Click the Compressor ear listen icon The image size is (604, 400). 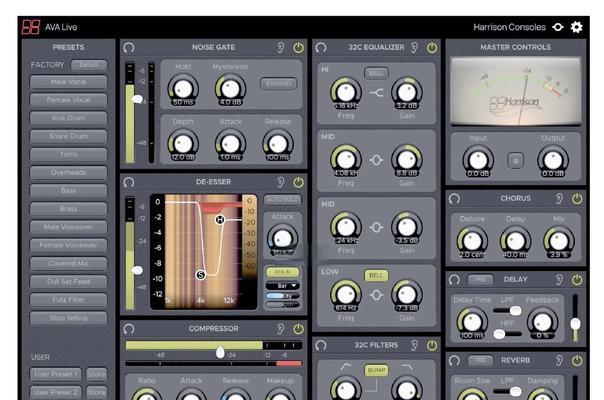[x=281, y=329]
